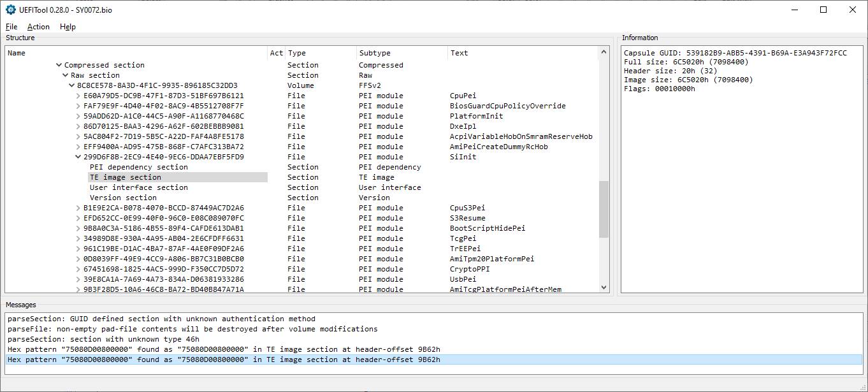Select the Version section item
The image size is (868, 392).
point(122,198)
